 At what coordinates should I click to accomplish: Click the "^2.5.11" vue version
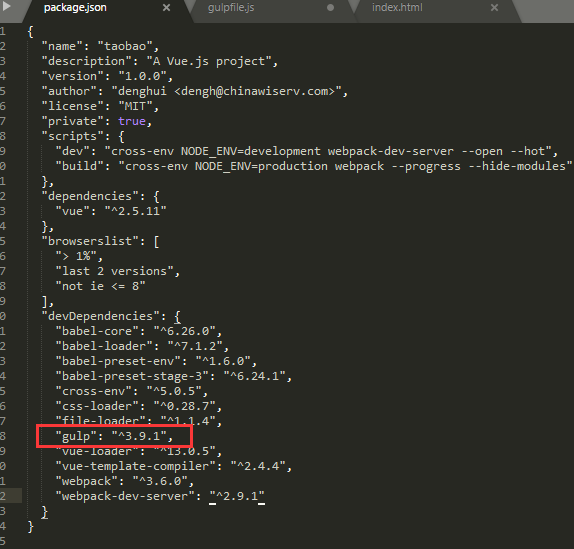(x=135, y=211)
